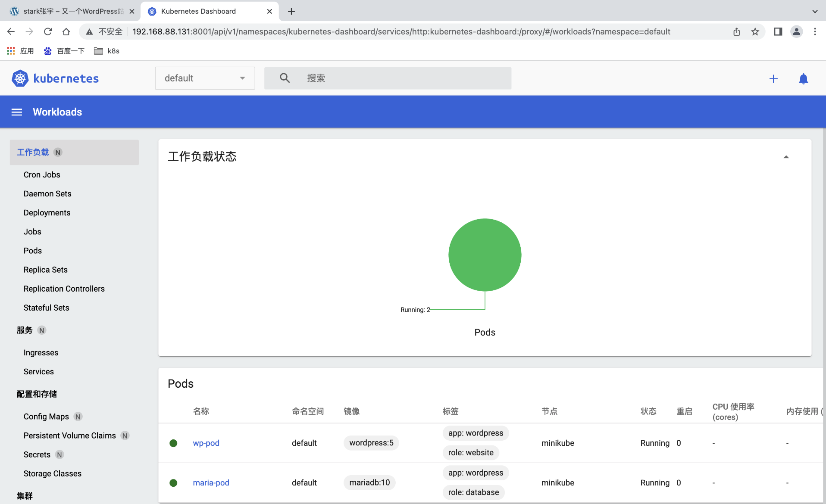The image size is (826, 504).
Task: Reload the page in the browser
Action: click(x=48, y=31)
